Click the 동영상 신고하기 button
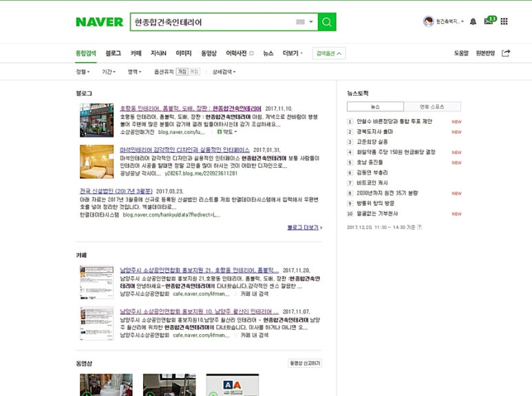Image resolution: width=532 pixels, height=396 pixels. point(305,363)
